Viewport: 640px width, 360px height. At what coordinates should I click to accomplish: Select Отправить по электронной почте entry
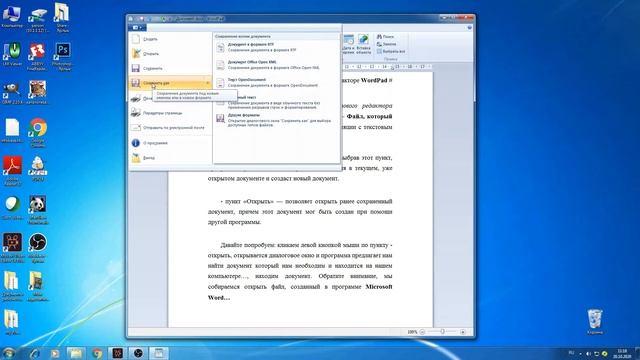(x=170, y=128)
